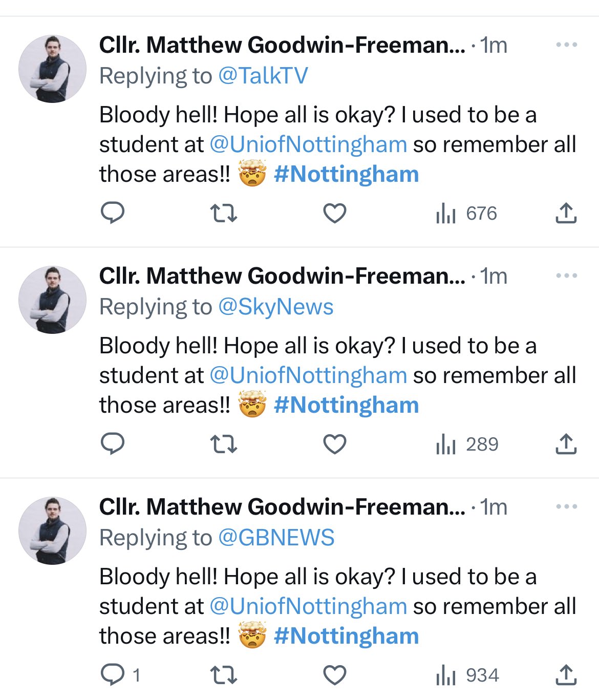Reply to the tweet answering @SkyNews
Viewport: 599px width, 700px height.
(113, 444)
